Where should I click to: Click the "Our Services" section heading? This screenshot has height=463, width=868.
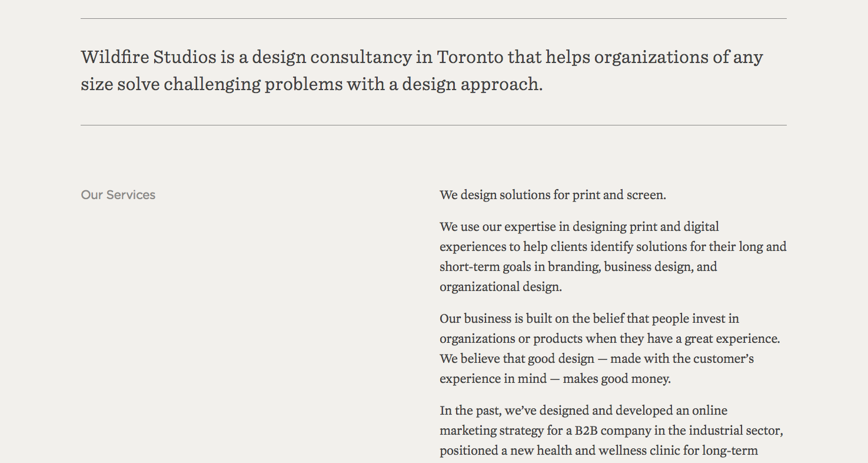click(x=118, y=195)
